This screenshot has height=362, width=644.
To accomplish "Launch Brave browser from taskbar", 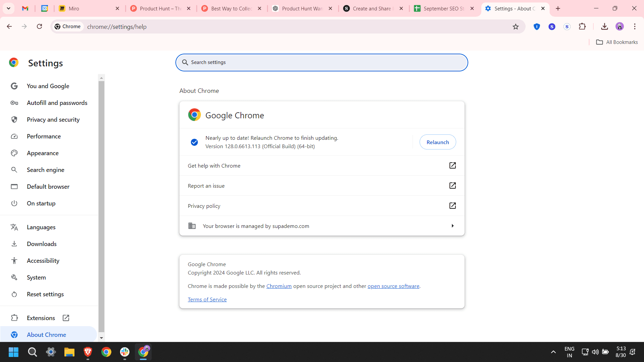I will (x=88, y=352).
